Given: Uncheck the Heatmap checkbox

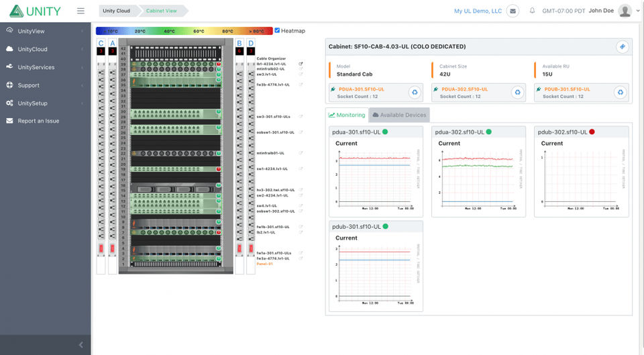Looking at the screenshot, I should [x=277, y=30].
